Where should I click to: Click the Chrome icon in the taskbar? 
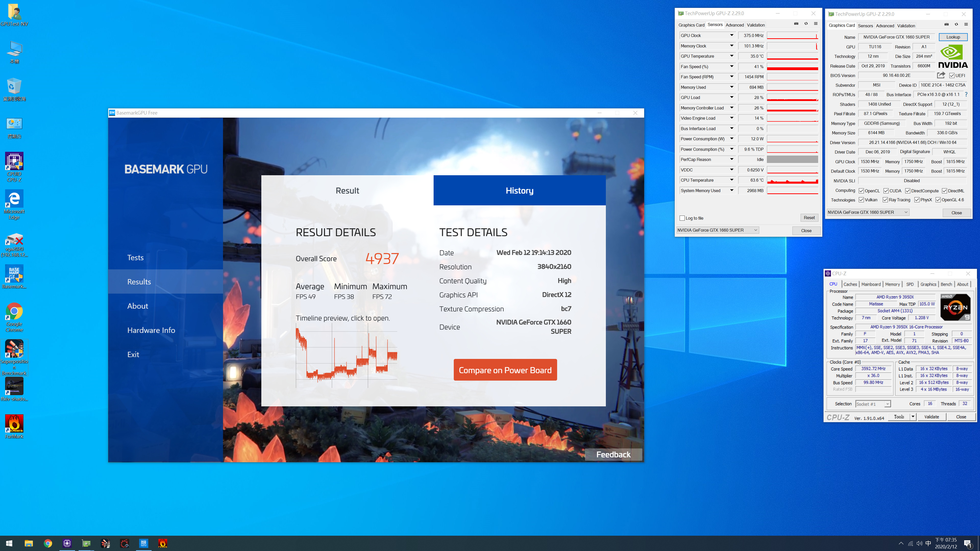click(x=48, y=543)
